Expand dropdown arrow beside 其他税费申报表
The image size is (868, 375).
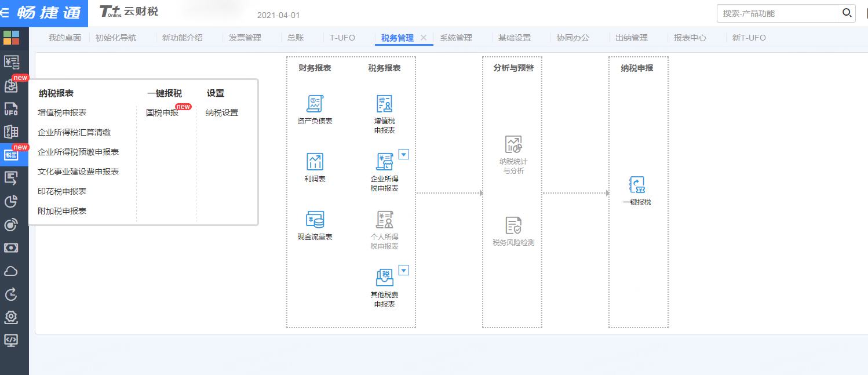[x=404, y=270]
